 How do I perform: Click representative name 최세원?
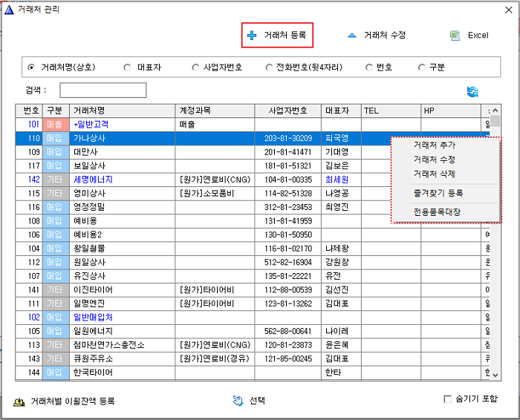[x=337, y=180]
